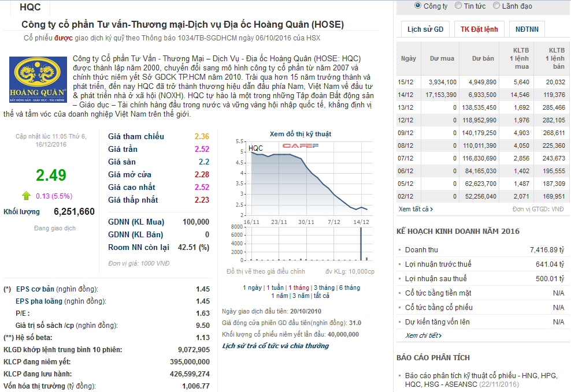Open the ASEANSC technical analysis report
571x392 pixels.
481,380
